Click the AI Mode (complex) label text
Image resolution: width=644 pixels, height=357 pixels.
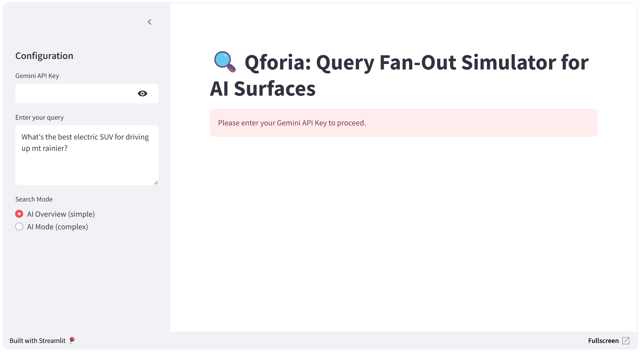pos(57,227)
